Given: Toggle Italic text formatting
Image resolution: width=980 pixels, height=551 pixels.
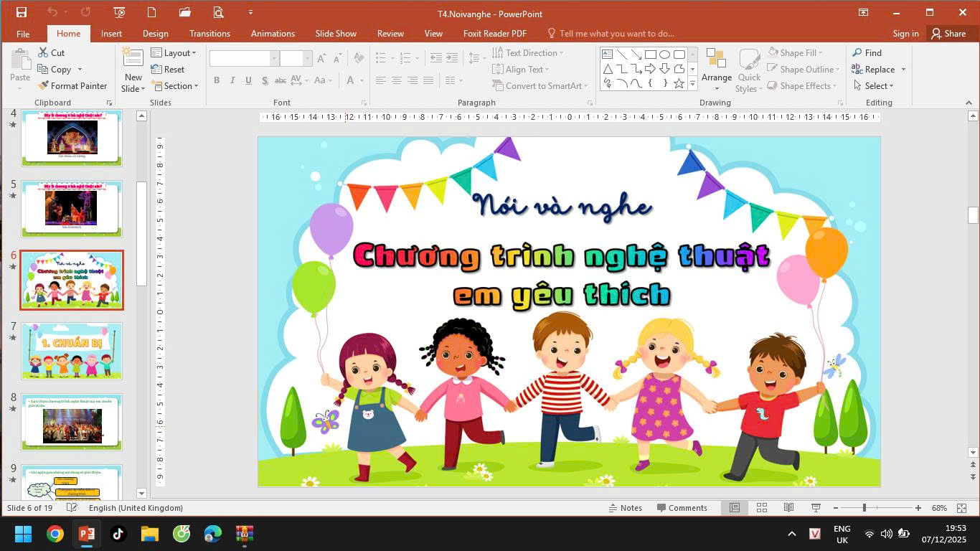Looking at the screenshot, I should click(232, 80).
